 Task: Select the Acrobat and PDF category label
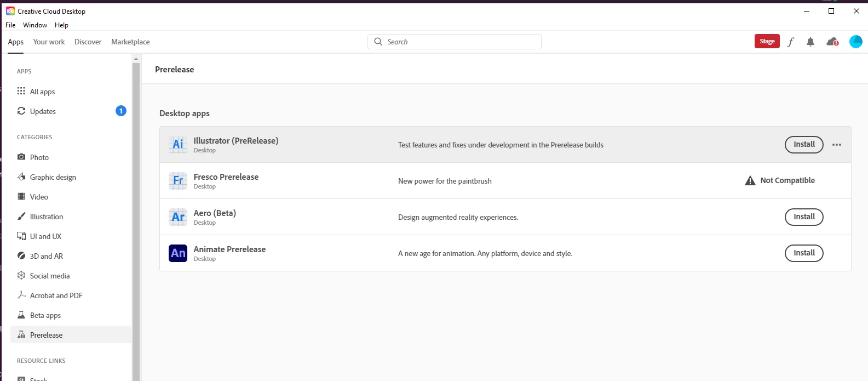[x=56, y=295]
